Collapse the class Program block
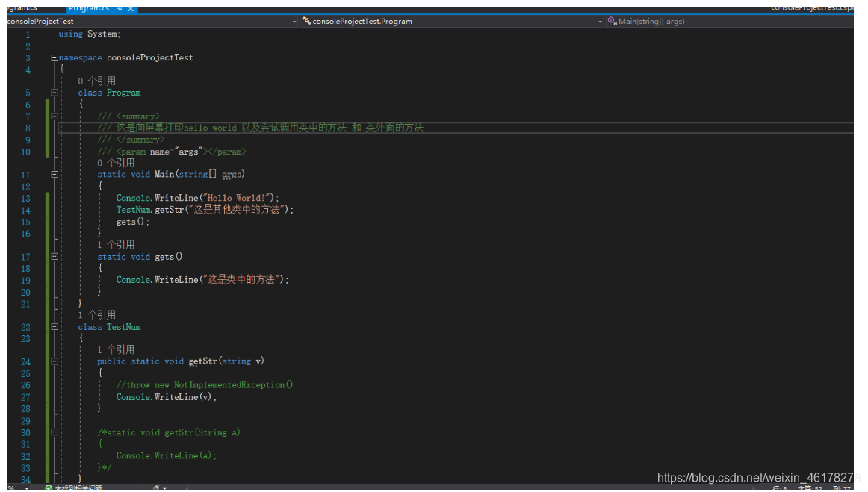 pyautogui.click(x=55, y=93)
